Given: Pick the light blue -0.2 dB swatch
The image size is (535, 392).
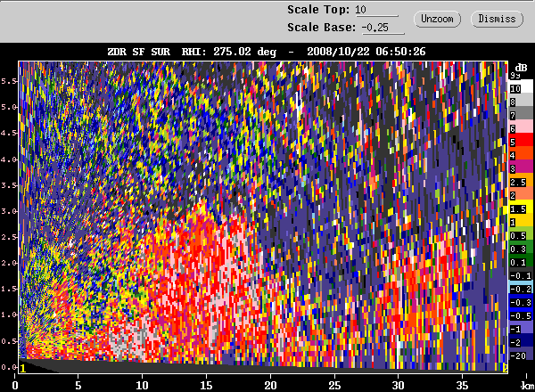Looking at the screenshot, I should pyautogui.click(x=514, y=289).
